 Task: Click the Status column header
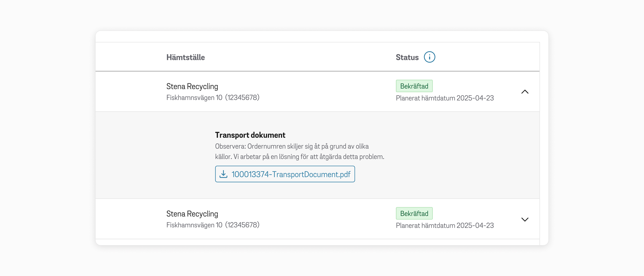407,58
